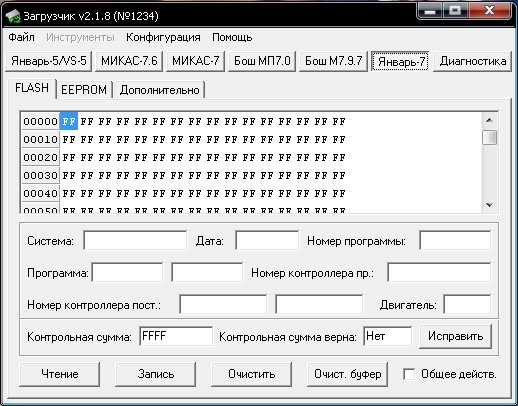Maximize the Загрузчик window
The height and width of the screenshot is (406, 518).
[455, 11]
